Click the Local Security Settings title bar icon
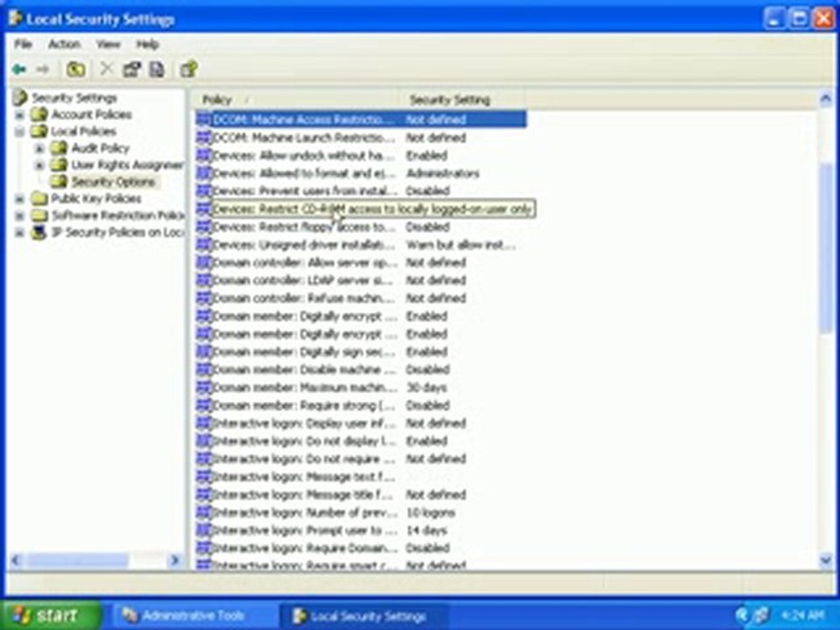Image resolution: width=840 pixels, height=630 pixels. [x=16, y=19]
